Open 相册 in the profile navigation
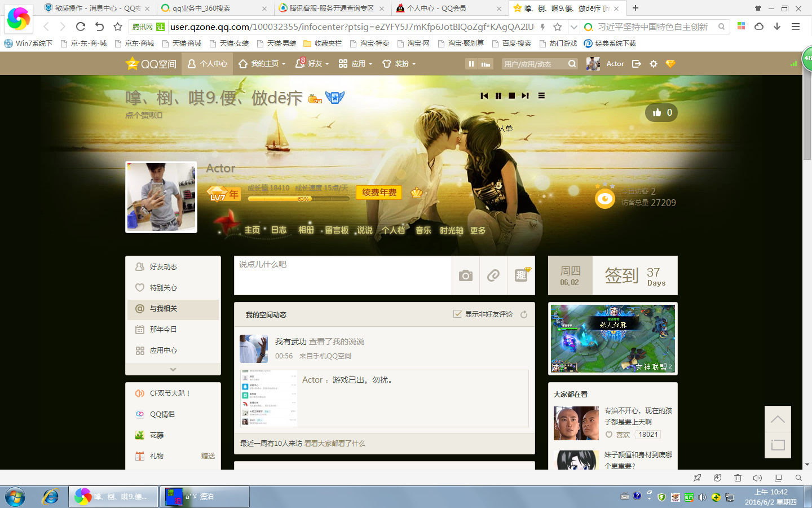Image resolution: width=812 pixels, height=508 pixels. [x=306, y=230]
